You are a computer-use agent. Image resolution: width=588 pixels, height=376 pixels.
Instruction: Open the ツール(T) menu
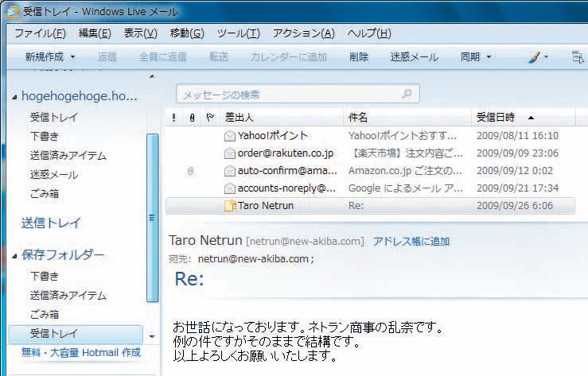239,33
